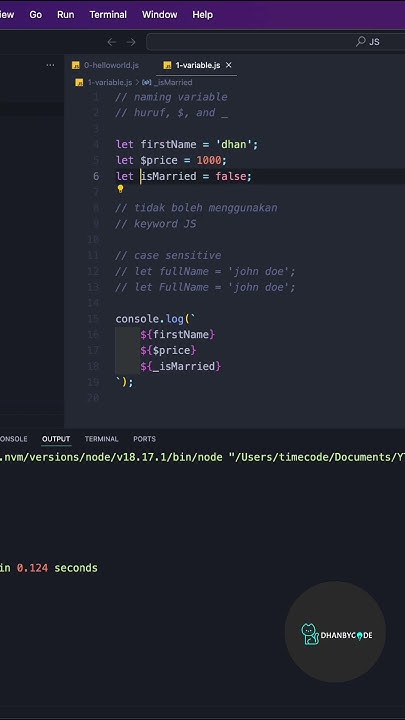The height and width of the screenshot is (720, 405).
Task: Click ${_isMarried} template expression
Action: point(181,366)
